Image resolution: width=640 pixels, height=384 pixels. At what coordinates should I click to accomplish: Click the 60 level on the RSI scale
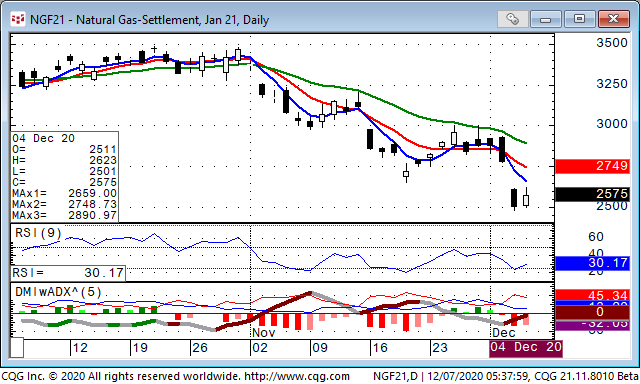tap(596, 237)
